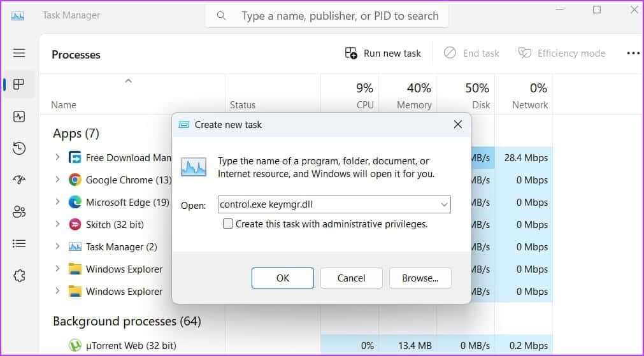Click the Browse... button
644x356 pixels.
pos(420,278)
